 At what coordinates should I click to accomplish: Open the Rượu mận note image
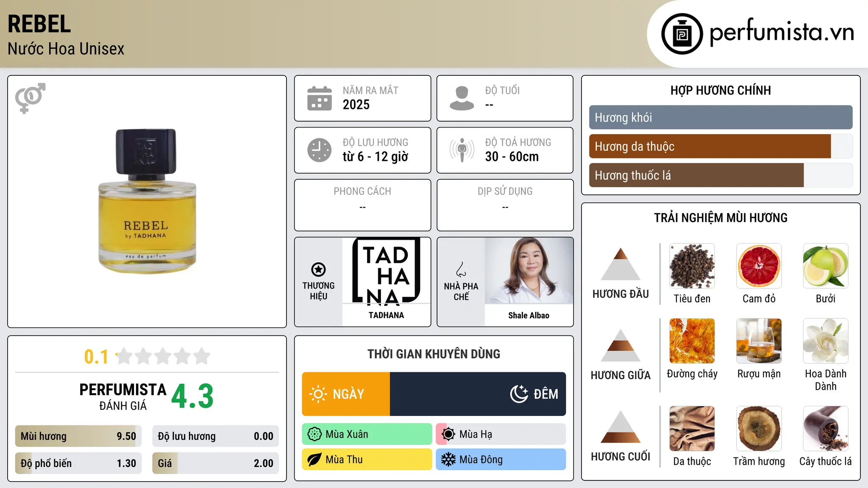click(759, 341)
